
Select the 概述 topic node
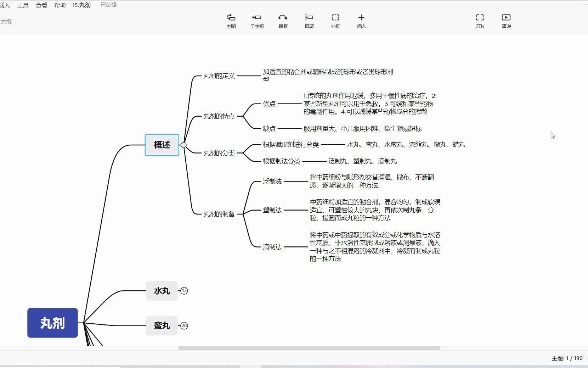click(x=162, y=145)
